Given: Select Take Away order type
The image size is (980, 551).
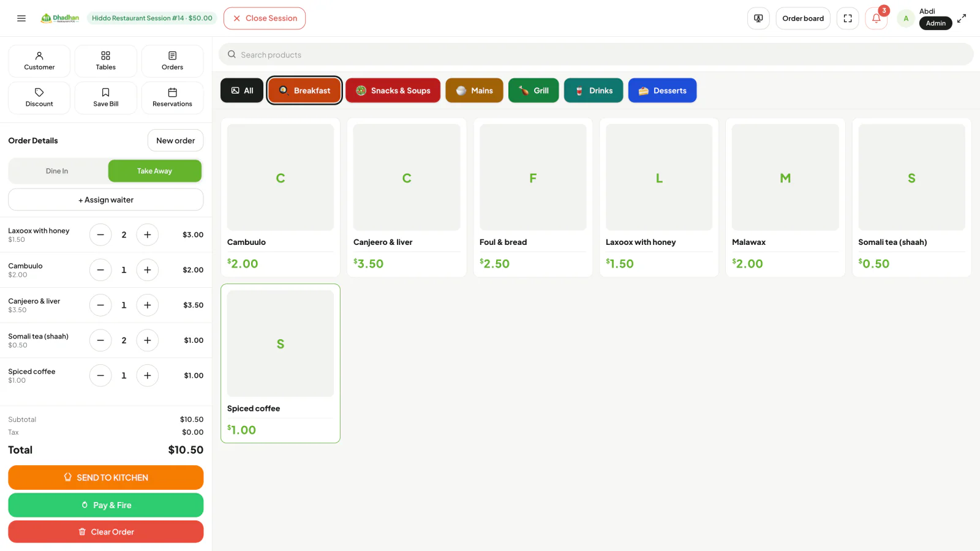Looking at the screenshot, I should coord(155,171).
